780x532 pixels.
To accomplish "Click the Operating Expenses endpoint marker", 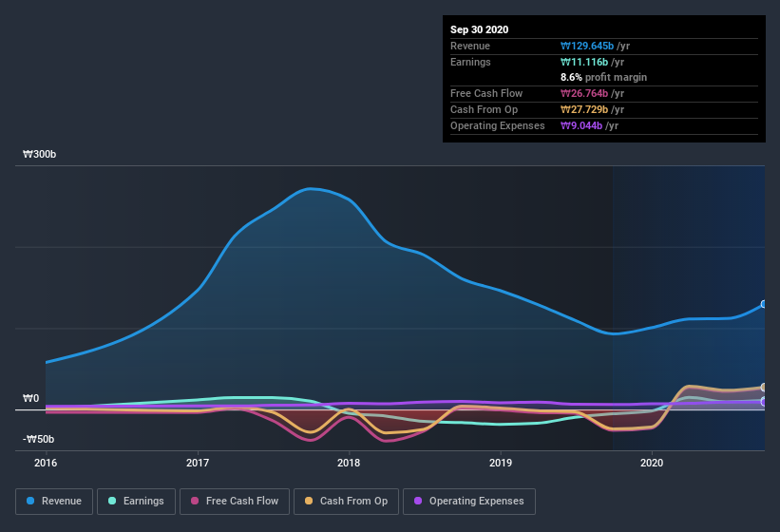I will pos(764,401).
